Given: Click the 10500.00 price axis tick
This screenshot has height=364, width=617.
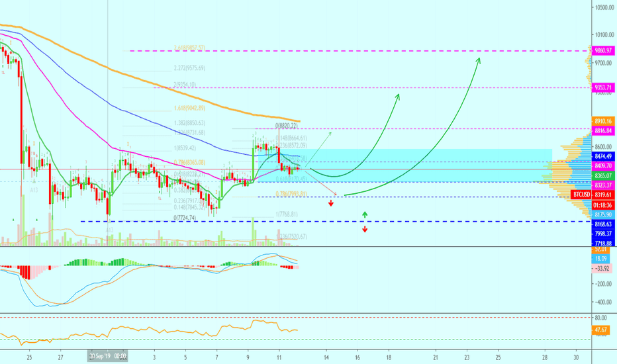Looking at the screenshot, I should tap(603, 7).
